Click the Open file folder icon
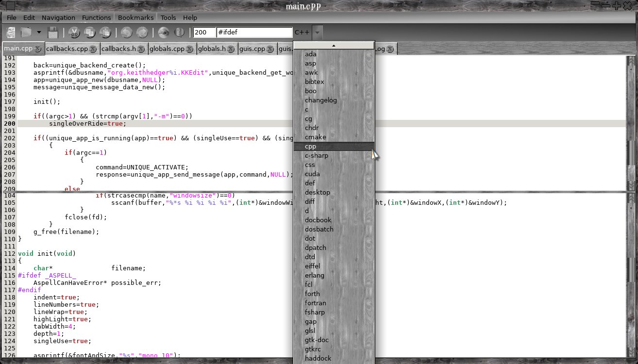 (x=26, y=33)
